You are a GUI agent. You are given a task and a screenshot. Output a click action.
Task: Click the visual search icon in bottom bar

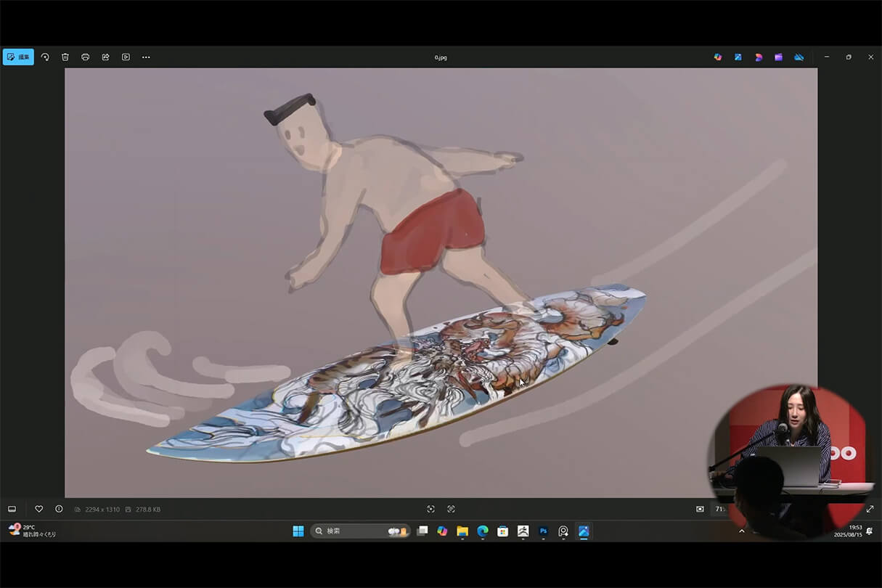coord(430,509)
